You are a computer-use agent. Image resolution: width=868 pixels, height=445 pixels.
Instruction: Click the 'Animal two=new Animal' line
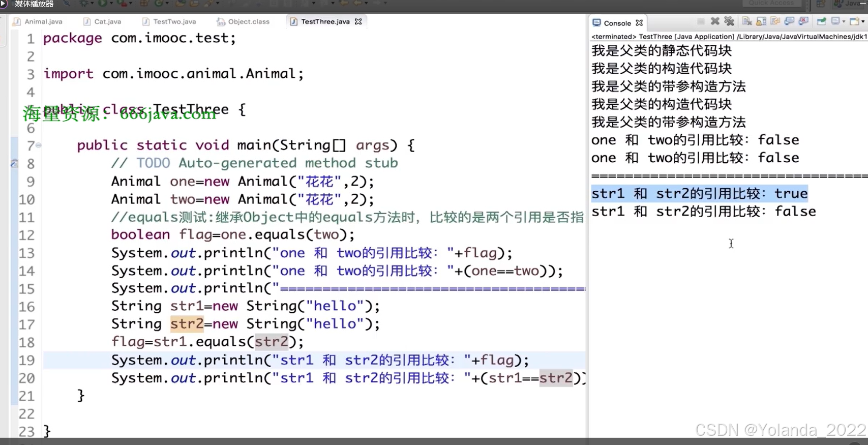click(243, 199)
